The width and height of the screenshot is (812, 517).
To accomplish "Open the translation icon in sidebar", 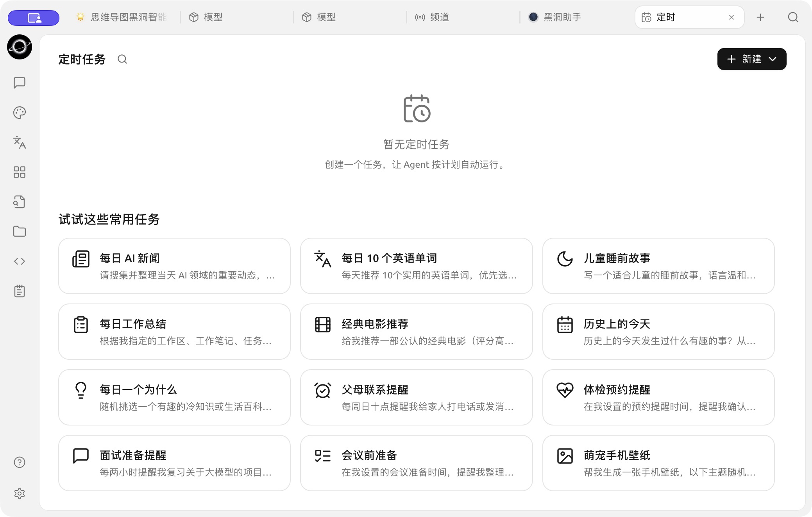I will pyautogui.click(x=20, y=142).
